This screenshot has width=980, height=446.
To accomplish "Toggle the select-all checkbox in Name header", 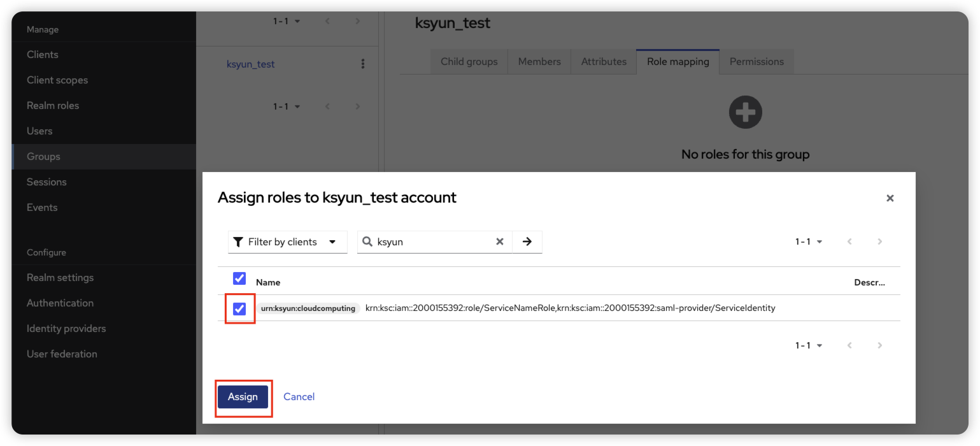I will click(239, 278).
